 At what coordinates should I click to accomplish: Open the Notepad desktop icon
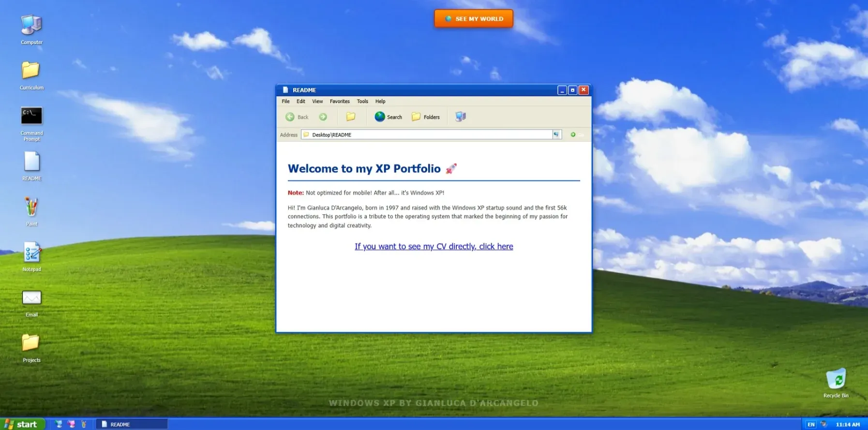pos(31,256)
